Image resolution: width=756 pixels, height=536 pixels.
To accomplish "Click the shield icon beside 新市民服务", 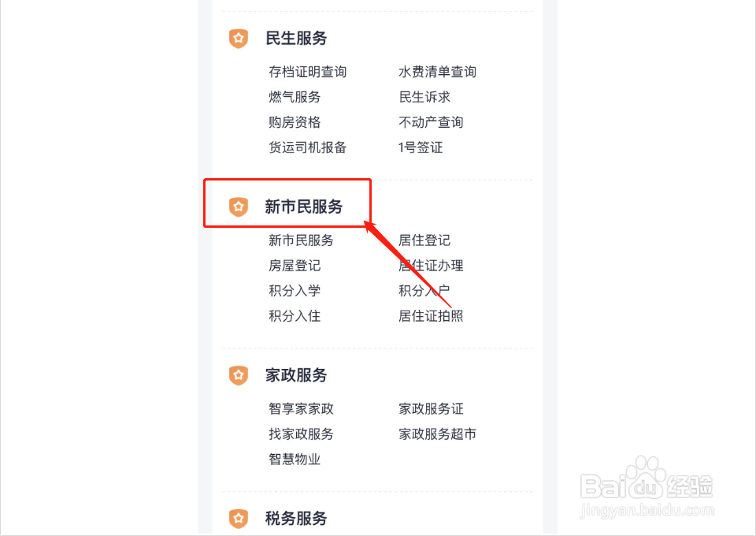I will point(238,207).
